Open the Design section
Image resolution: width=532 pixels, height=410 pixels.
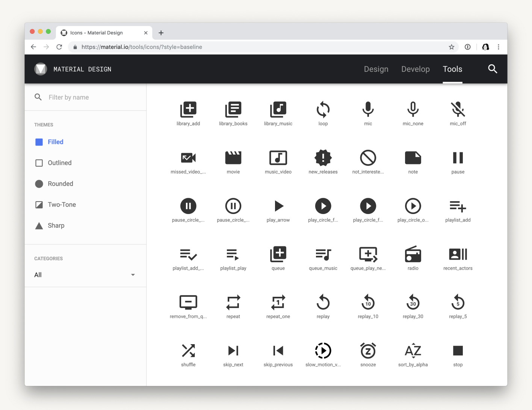pos(376,69)
